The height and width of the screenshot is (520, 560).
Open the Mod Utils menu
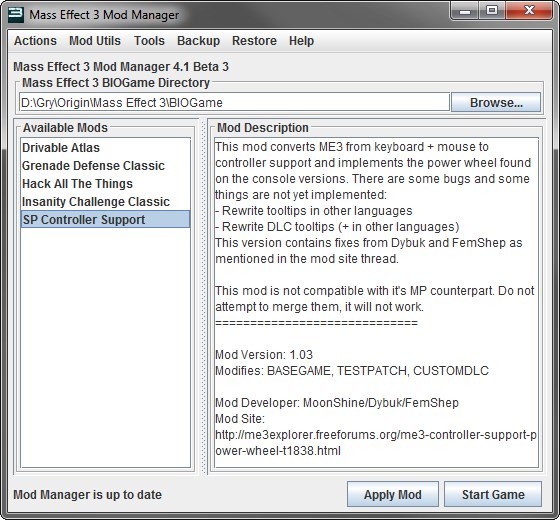pyautogui.click(x=95, y=41)
